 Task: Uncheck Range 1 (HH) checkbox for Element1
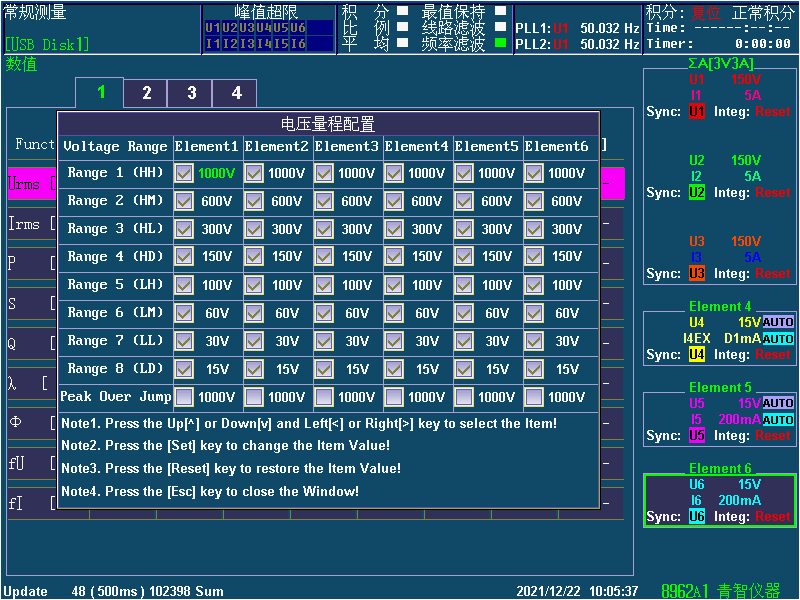[x=184, y=173]
